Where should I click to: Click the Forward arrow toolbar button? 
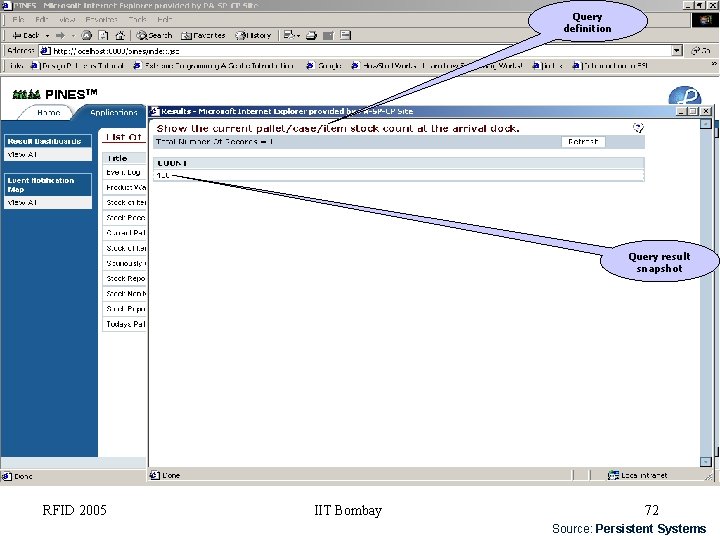pos(61,35)
